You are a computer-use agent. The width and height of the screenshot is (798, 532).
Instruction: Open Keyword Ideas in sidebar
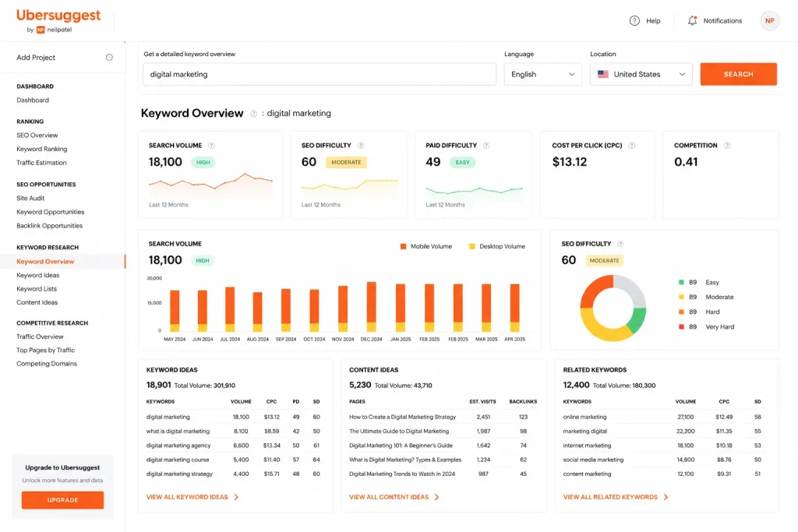(x=37, y=275)
